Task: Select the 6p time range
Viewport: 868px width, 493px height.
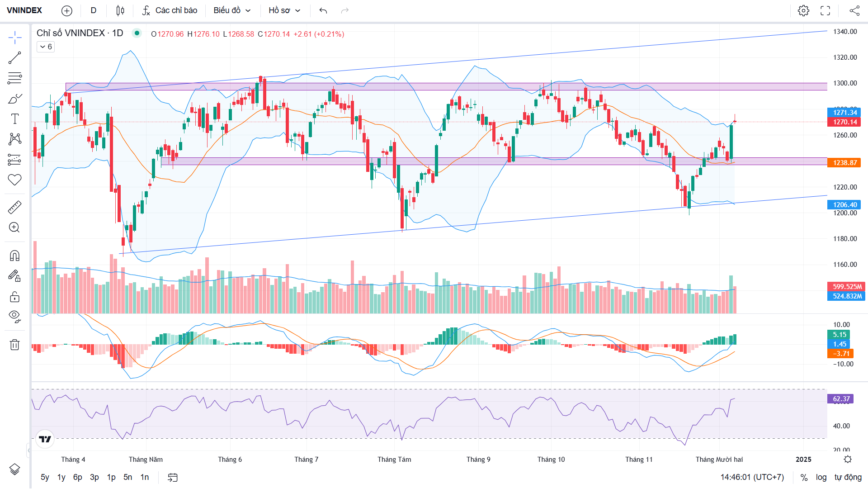Action: [77, 477]
